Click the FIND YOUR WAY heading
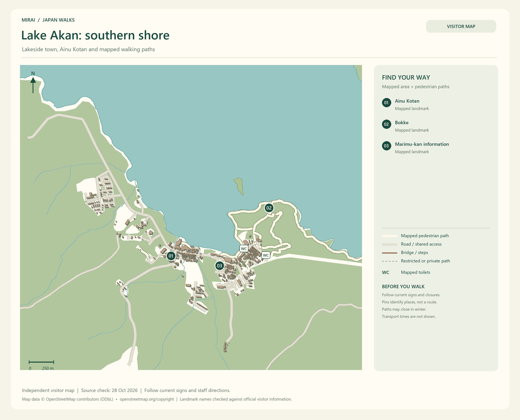 click(x=406, y=77)
